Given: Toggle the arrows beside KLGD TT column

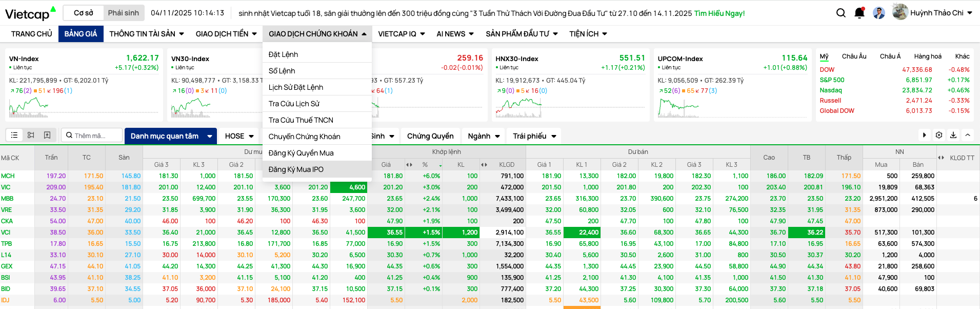Looking at the screenshot, I should pyautogui.click(x=941, y=158).
